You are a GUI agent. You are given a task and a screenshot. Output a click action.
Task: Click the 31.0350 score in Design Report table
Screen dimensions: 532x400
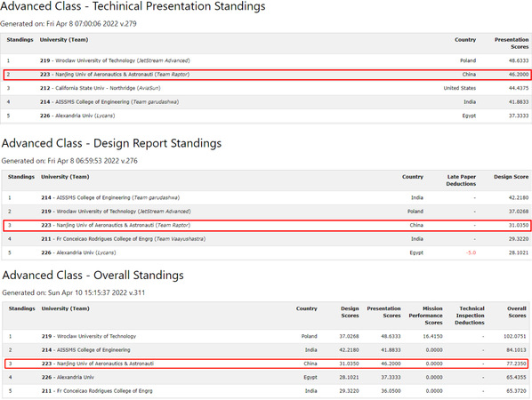(519, 225)
